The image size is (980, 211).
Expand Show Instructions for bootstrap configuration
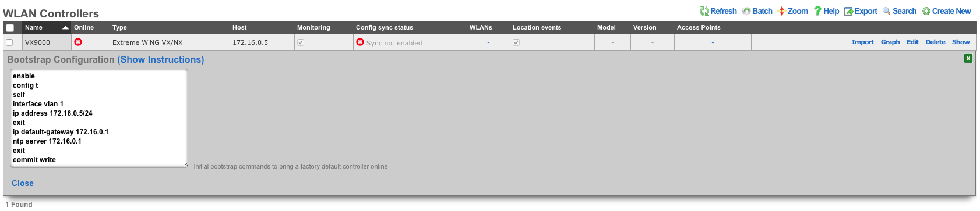(161, 60)
